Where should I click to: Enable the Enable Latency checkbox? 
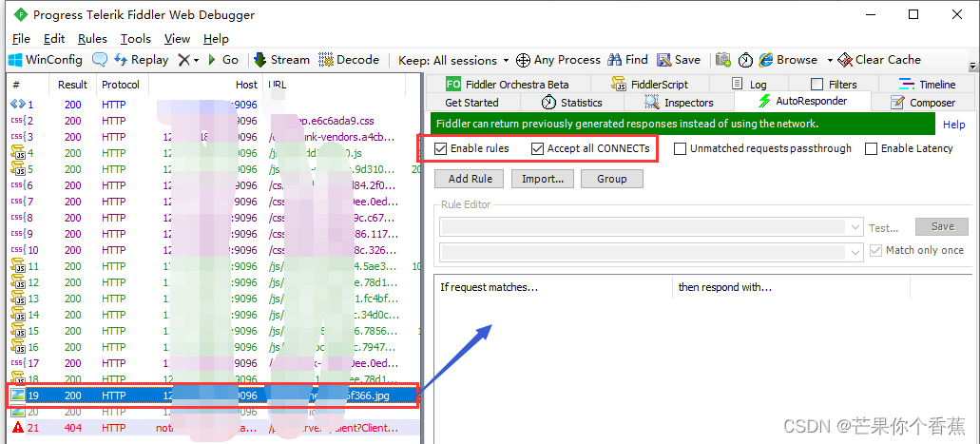(872, 149)
